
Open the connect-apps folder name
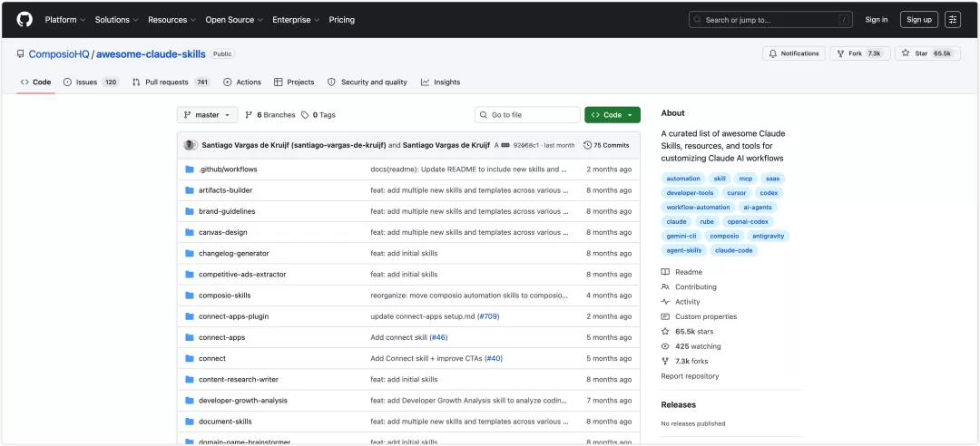[222, 337]
